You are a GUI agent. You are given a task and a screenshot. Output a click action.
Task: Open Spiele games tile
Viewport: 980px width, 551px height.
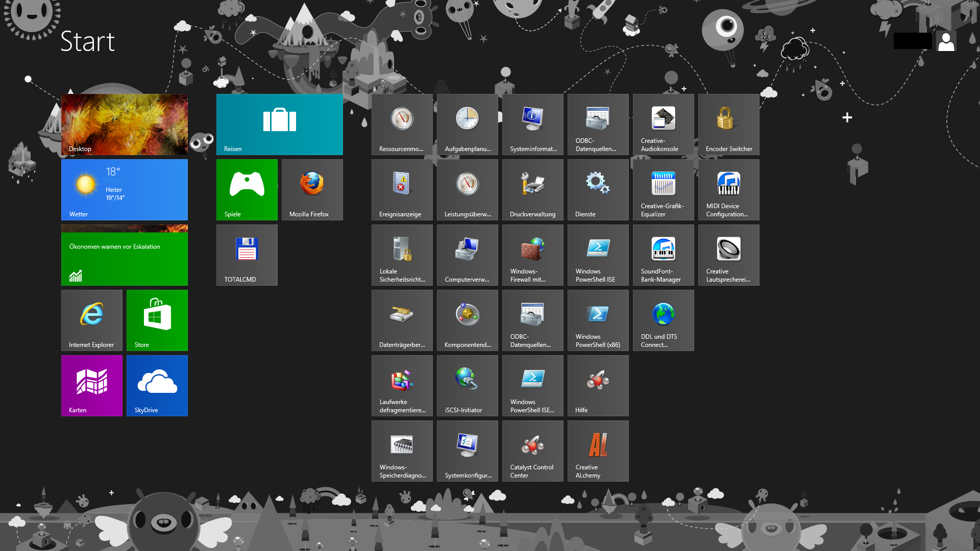(247, 189)
